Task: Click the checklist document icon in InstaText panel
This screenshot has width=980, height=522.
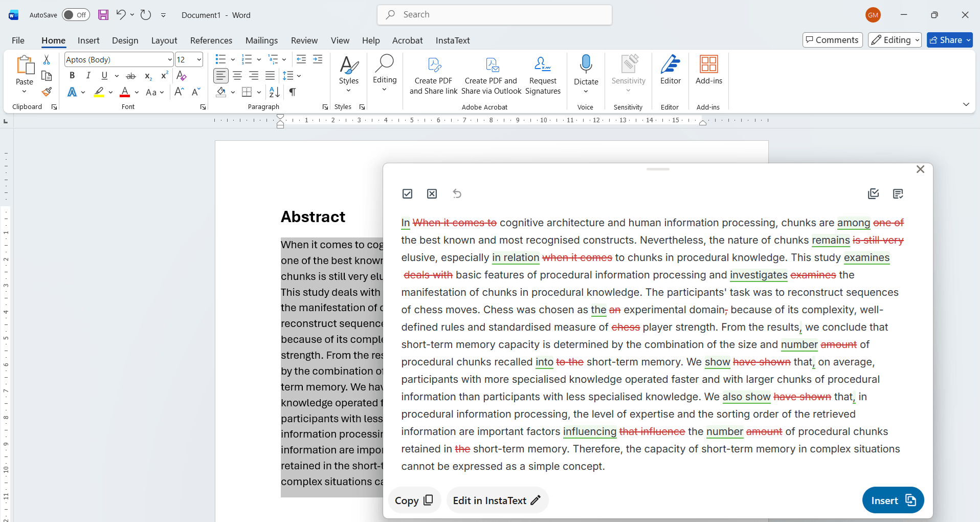Action: [x=874, y=193]
